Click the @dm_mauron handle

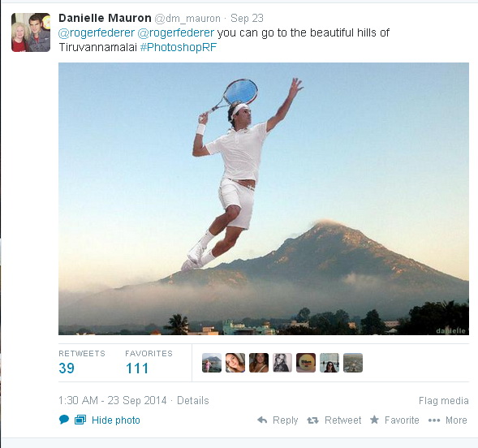(187, 19)
